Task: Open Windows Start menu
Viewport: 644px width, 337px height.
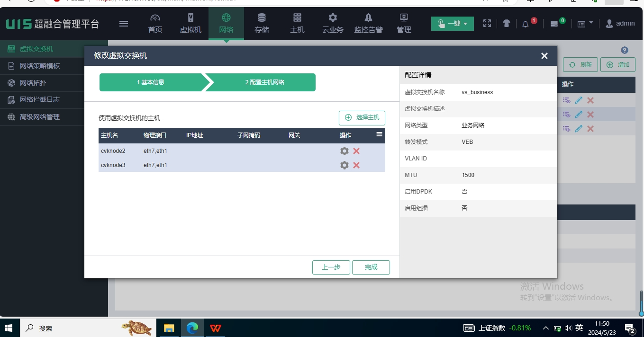Action: pyautogui.click(x=9, y=328)
